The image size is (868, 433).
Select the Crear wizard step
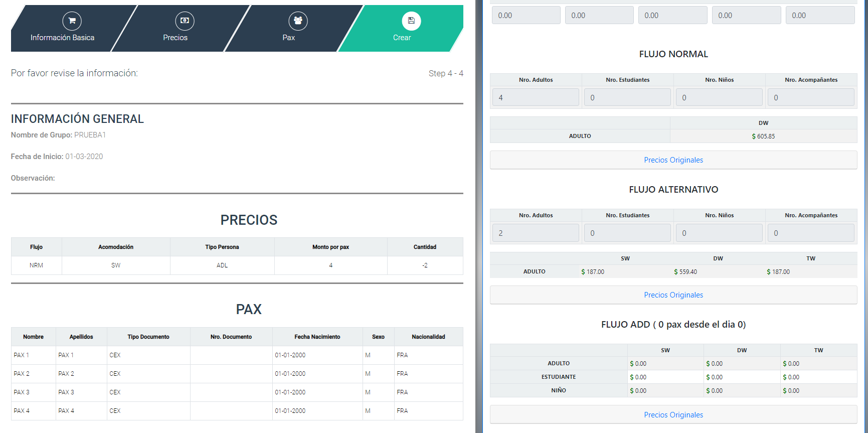point(402,38)
